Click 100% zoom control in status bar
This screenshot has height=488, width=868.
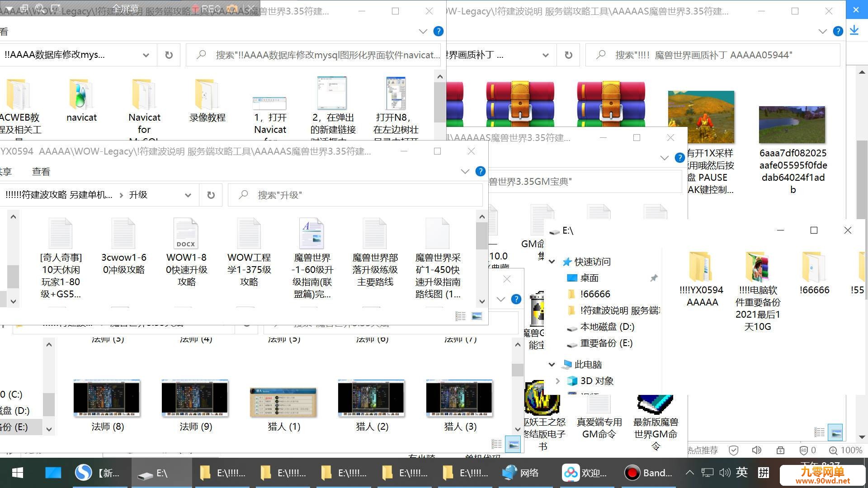tap(845, 450)
